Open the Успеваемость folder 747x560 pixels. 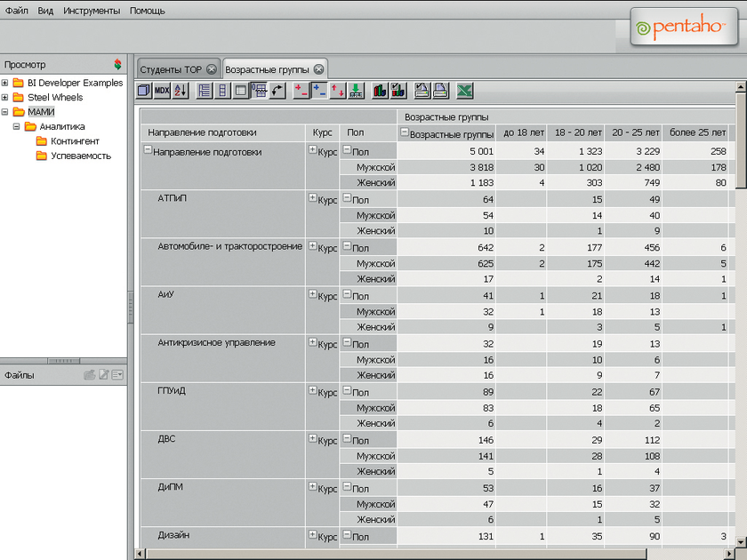coord(80,156)
